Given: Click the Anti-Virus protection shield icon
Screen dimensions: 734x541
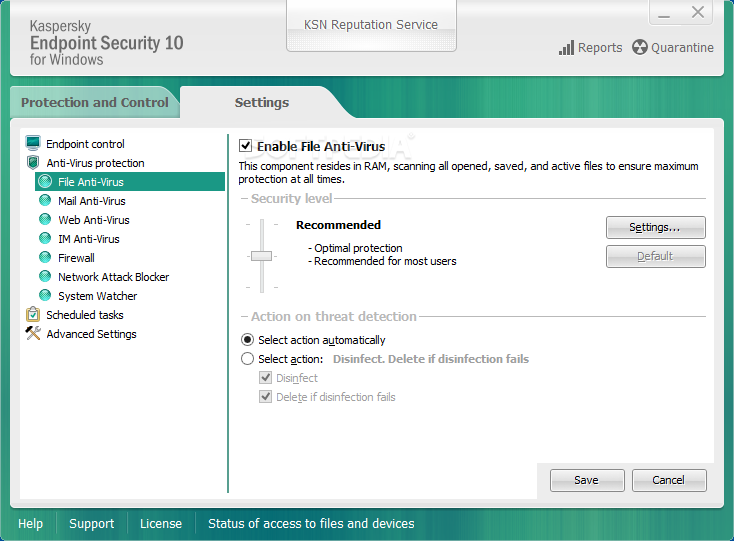Looking at the screenshot, I should (x=33, y=162).
